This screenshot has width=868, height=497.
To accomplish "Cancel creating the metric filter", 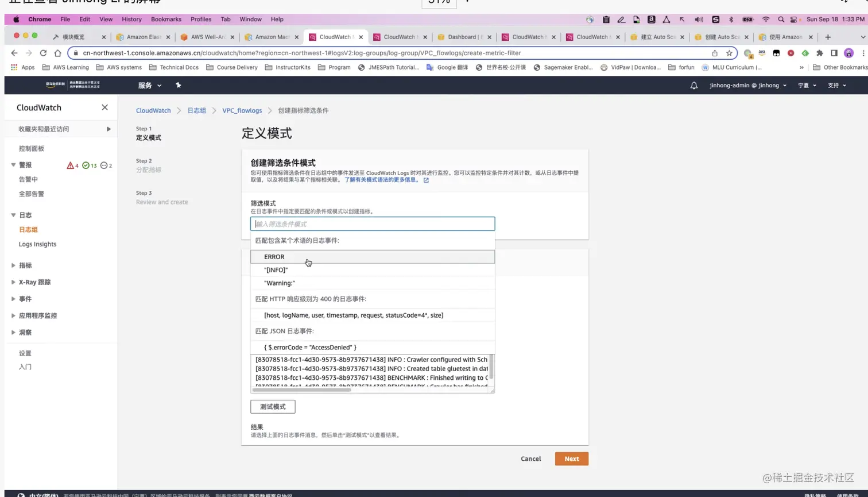I will 531,459.
